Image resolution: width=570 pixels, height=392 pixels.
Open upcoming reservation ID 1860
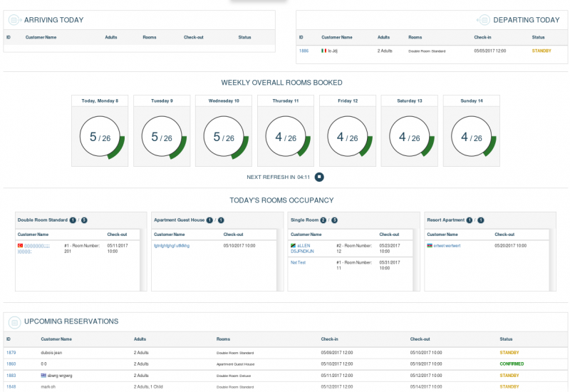click(11, 364)
